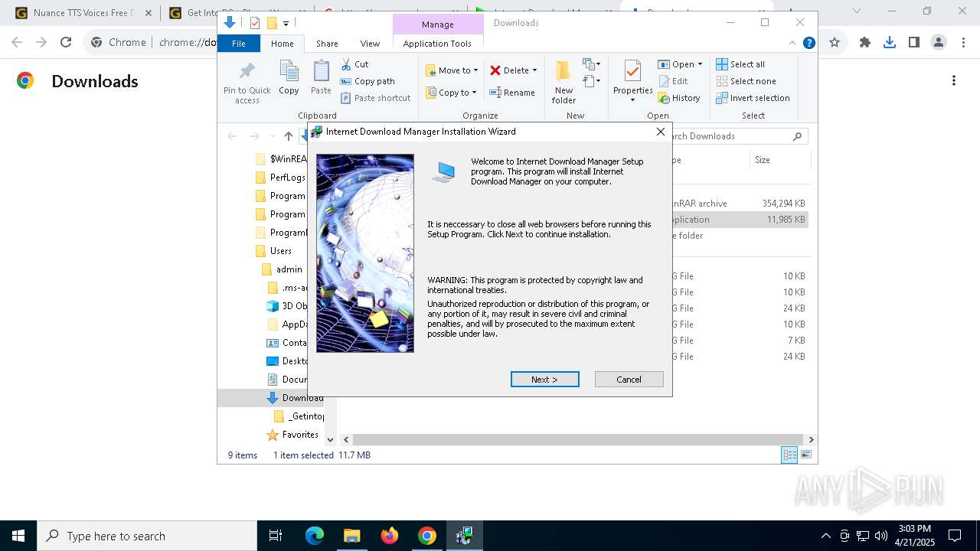Click quick access New folder icon in title bar
Image resolution: width=980 pixels, height=551 pixels.
pos(271,23)
